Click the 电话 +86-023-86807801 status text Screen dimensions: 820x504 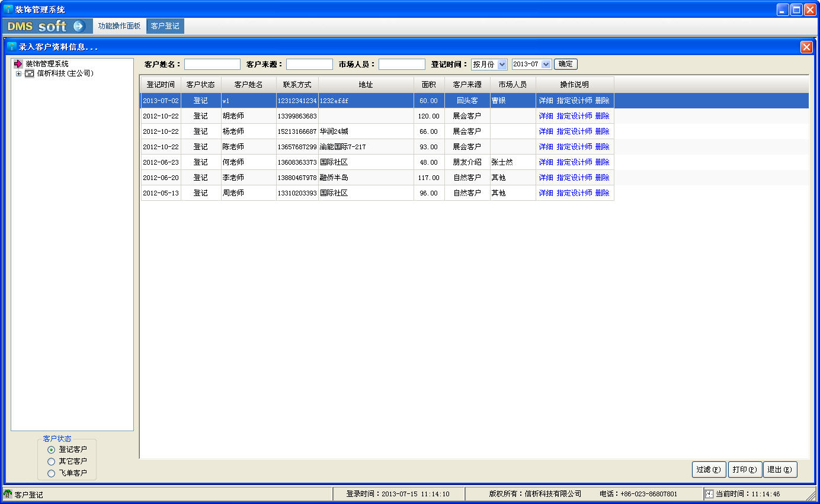pyautogui.click(x=638, y=494)
